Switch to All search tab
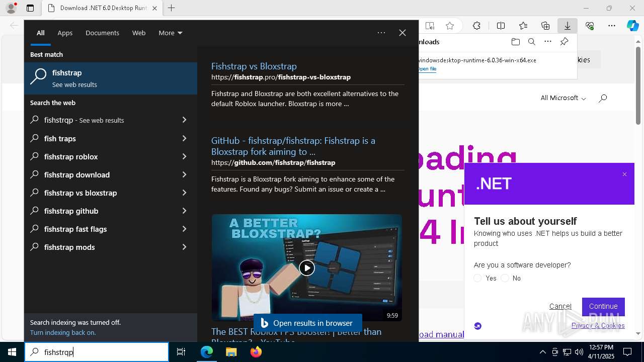The width and height of the screenshot is (644, 362). tap(40, 33)
